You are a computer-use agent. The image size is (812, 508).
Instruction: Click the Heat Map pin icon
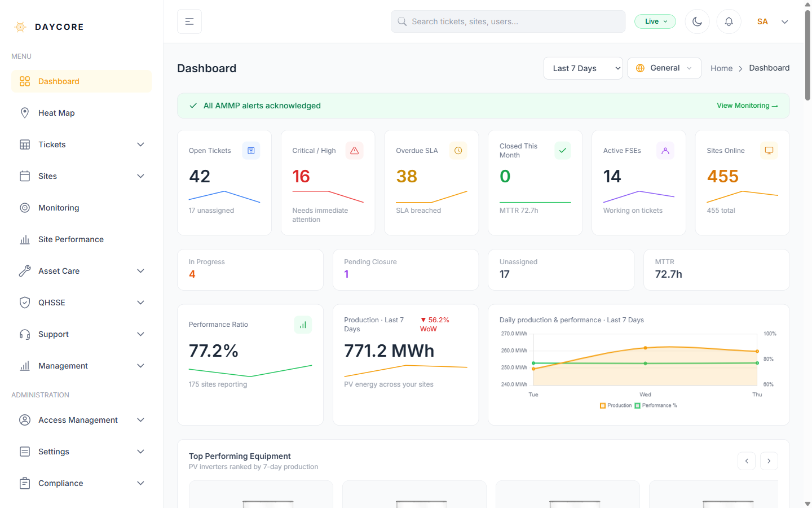pos(25,113)
